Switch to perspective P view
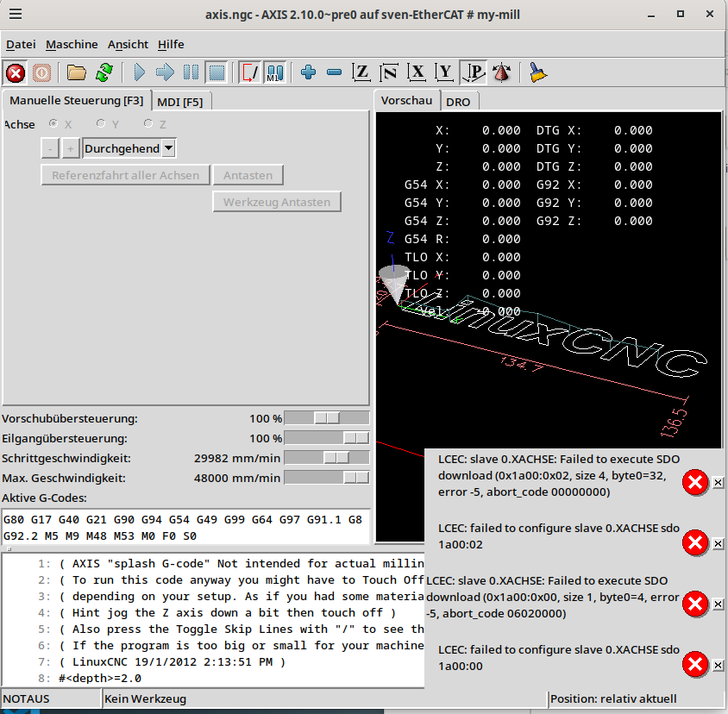The width and height of the screenshot is (728, 714). (x=473, y=73)
